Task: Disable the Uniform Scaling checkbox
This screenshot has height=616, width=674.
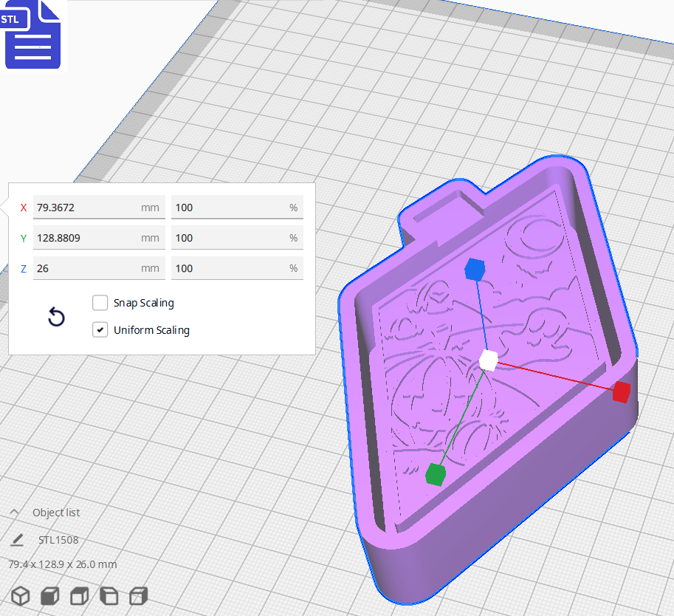Action: point(100,329)
